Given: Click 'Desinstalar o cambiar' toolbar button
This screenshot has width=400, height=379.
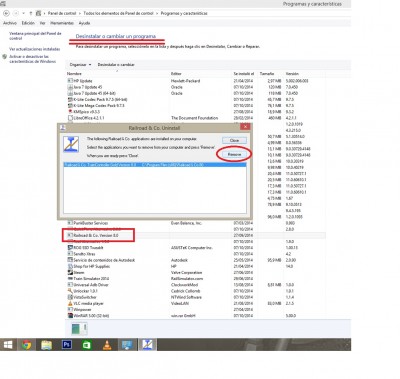Looking at the screenshot, I should 116,64.
